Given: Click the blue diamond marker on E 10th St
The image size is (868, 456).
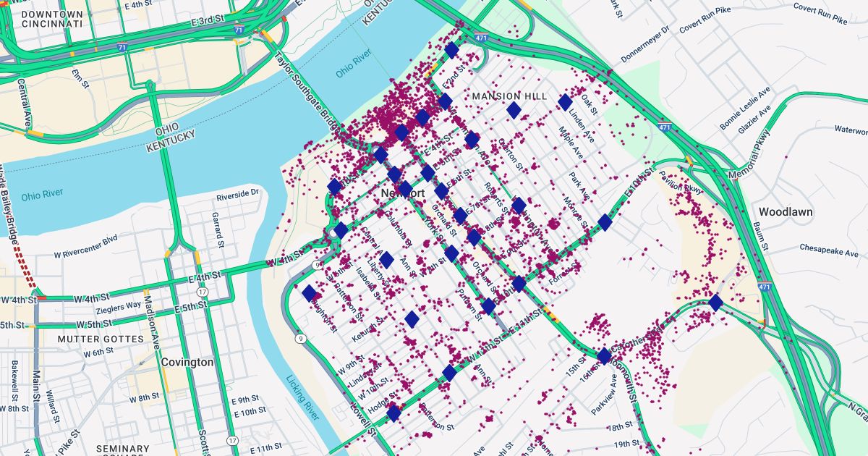Looking at the screenshot, I should [x=605, y=222].
